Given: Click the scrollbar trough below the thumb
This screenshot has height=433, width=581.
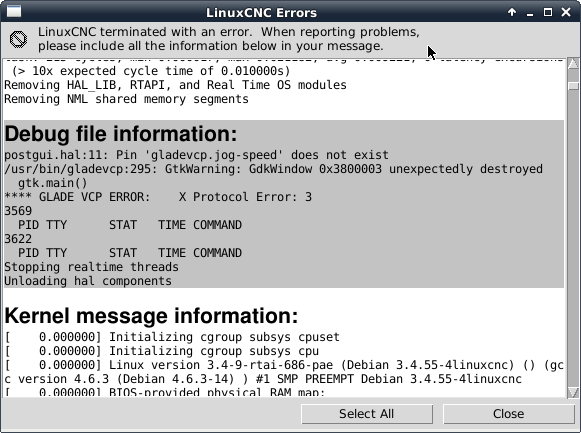Looking at the screenshot, I should click(x=573, y=237).
